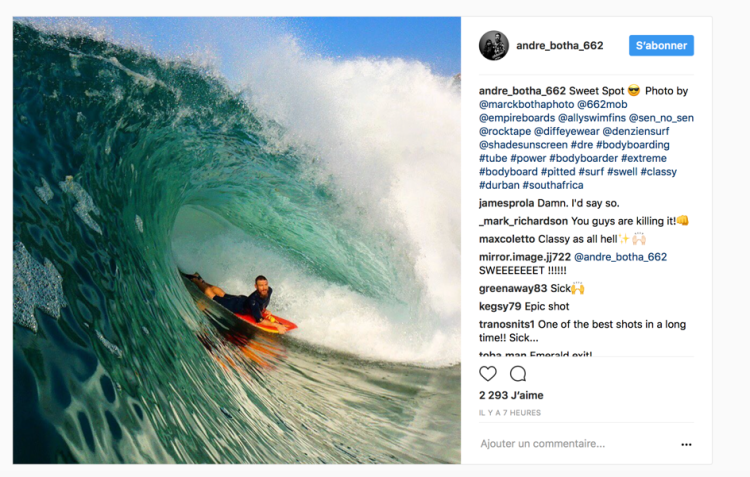Click the comment speech bubble icon
This screenshot has height=477, width=750.
pyautogui.click(x=518, y=374)
